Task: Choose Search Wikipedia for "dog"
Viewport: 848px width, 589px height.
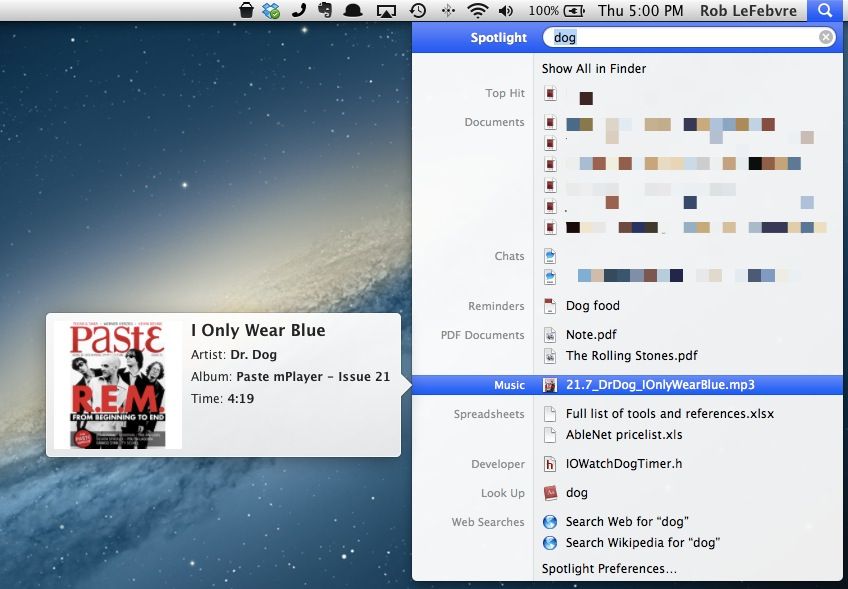Action: click(642, 543)
